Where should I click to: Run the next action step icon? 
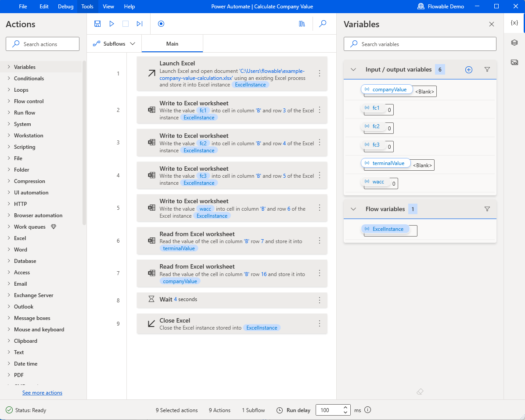[x=140, y=24]
